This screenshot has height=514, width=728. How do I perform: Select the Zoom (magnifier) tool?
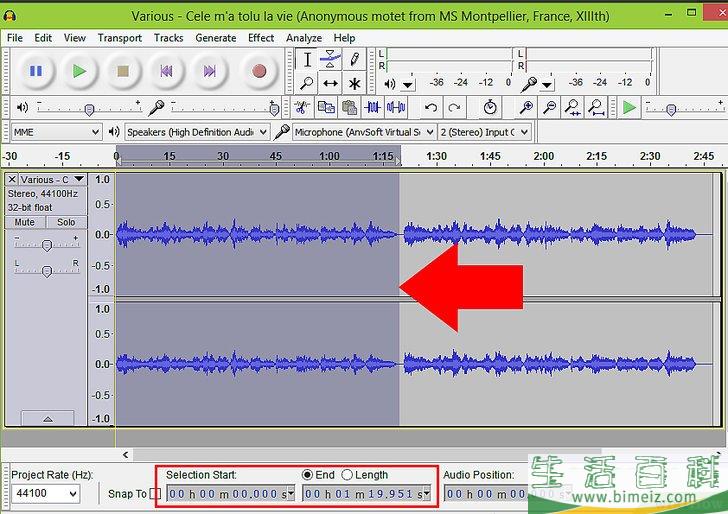307,84
